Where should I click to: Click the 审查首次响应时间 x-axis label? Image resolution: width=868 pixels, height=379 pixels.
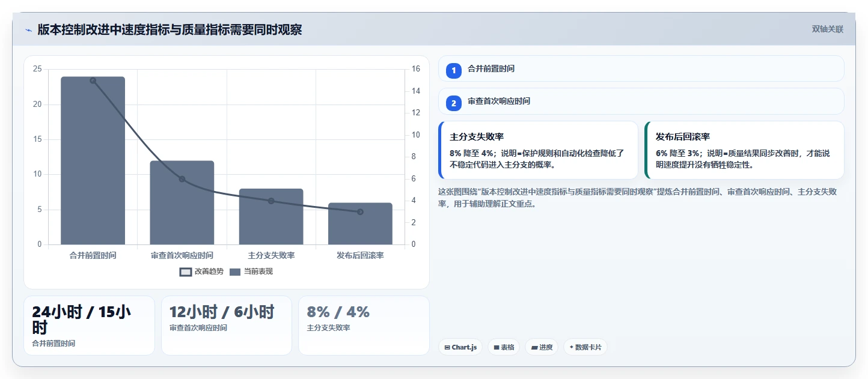click(x=182, y=255)
